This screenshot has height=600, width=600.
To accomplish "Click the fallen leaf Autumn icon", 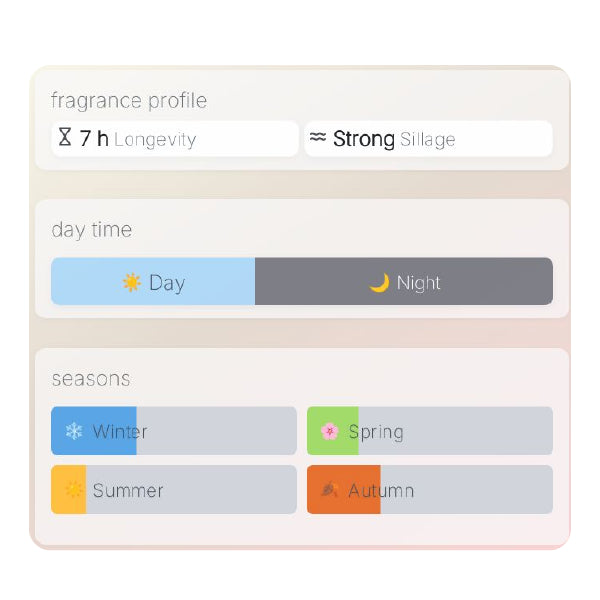I will (330, 490).
